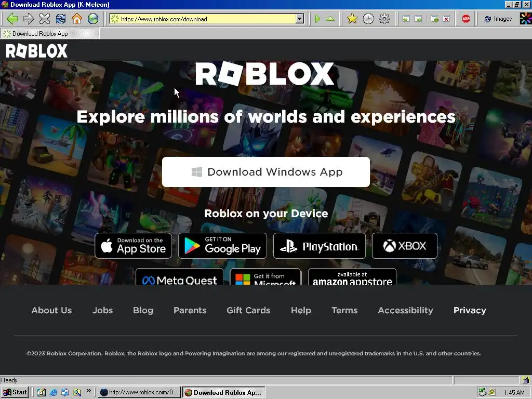Open a new tab with plus icon
The height and width of the screenshot is (399, 532).
434,19
